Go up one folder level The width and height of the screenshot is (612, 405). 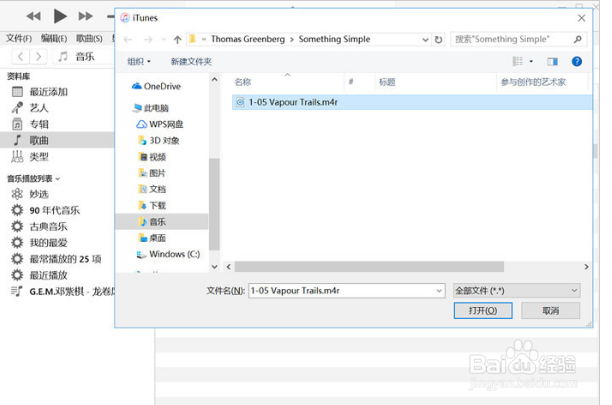tap(178, 39)
